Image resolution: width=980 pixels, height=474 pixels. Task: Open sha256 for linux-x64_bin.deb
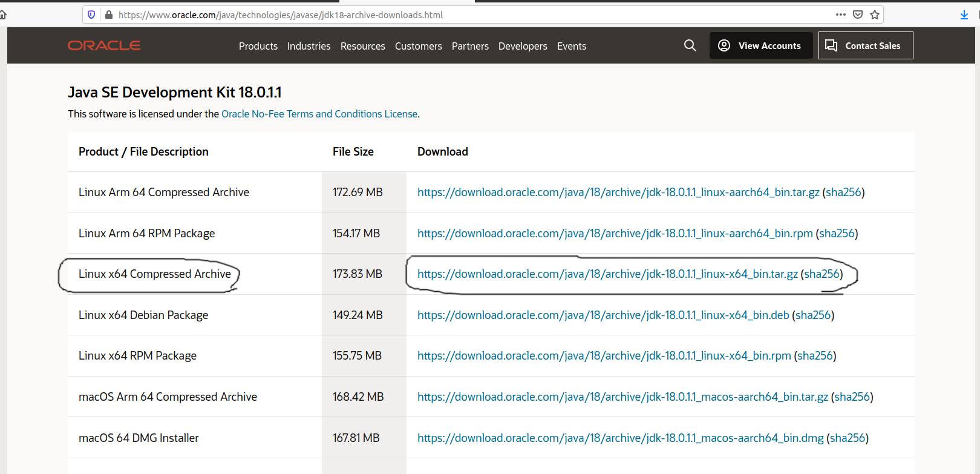(813, 315)
